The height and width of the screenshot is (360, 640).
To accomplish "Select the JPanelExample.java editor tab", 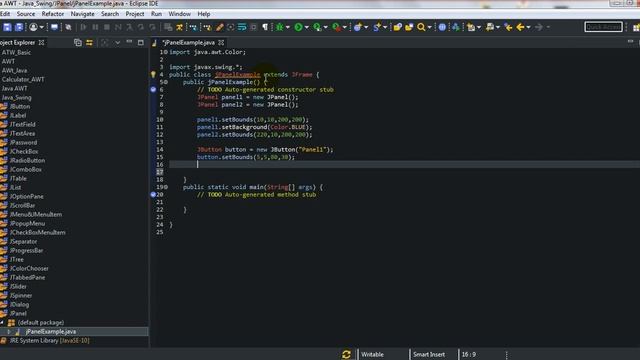I will (189, 42).
